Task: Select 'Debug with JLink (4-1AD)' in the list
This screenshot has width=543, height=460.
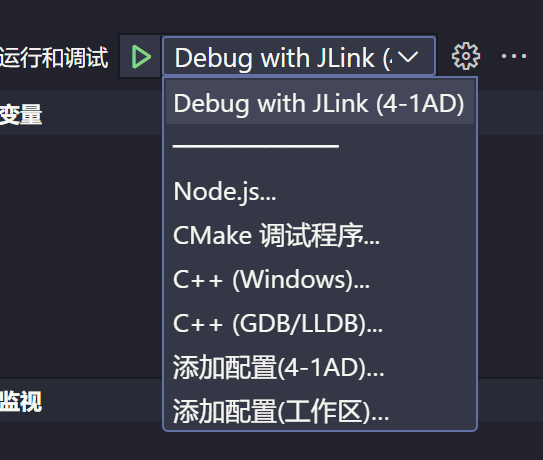Action: (320, 104)
